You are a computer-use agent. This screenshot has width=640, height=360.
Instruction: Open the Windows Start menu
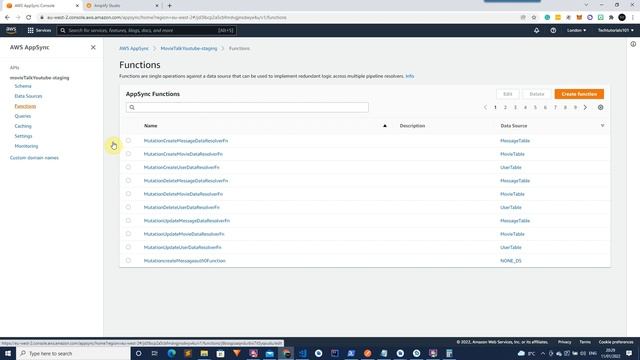[x=8, y=353]
